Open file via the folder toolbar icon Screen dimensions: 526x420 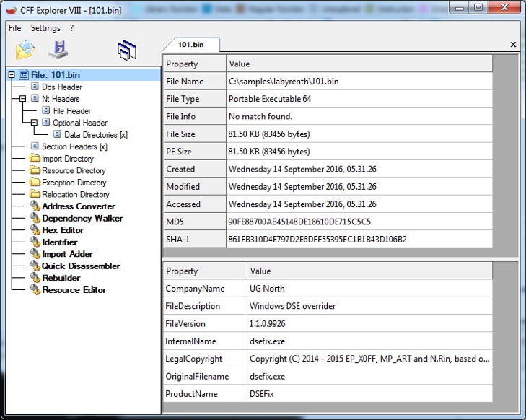click(25, 50)
